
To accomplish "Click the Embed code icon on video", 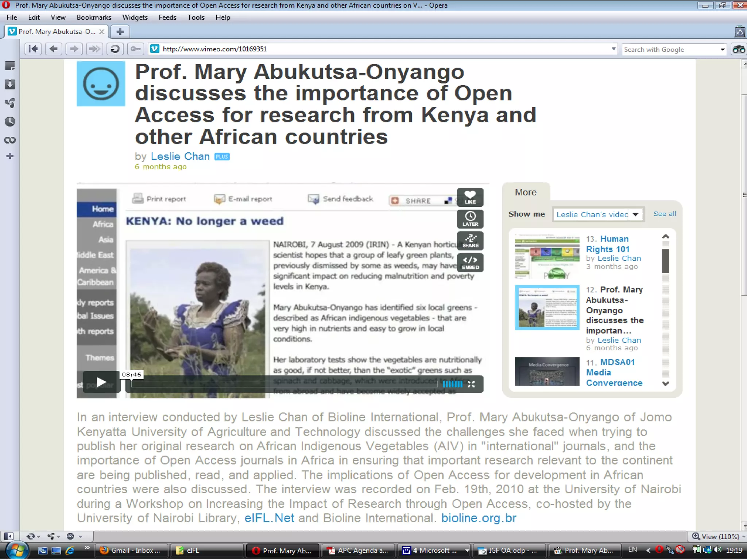I will coord(470,262).
